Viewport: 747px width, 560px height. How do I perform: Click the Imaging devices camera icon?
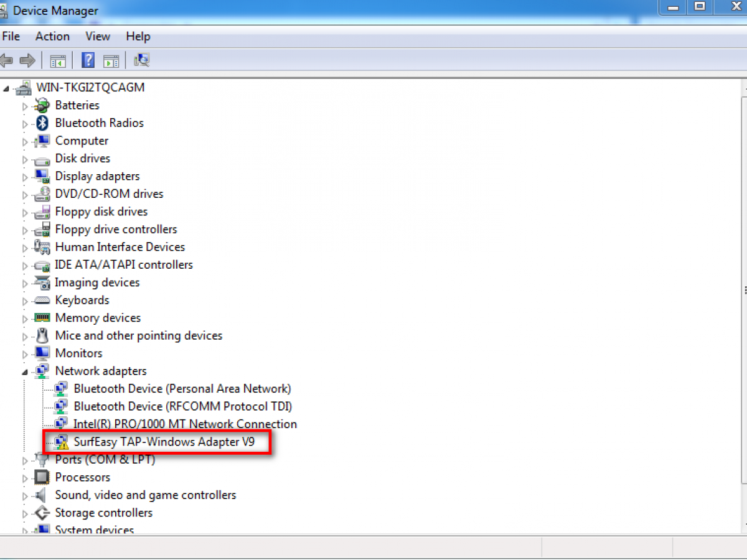[x=42, y=282]
